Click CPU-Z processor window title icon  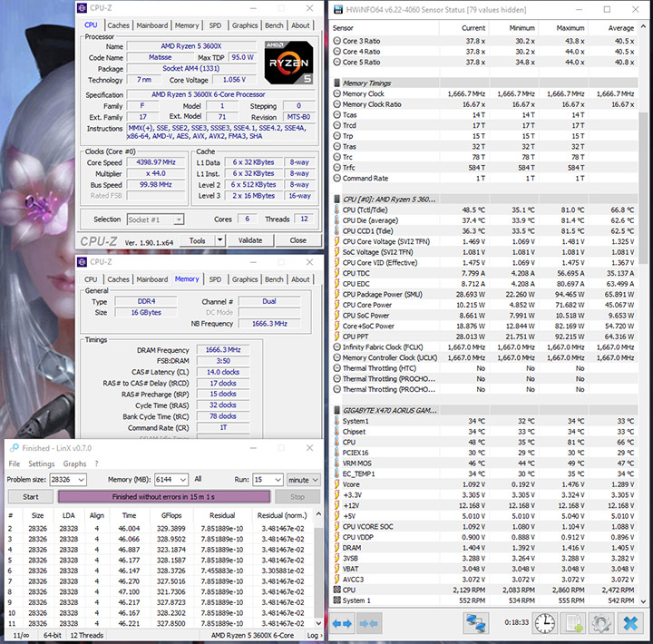83,8
